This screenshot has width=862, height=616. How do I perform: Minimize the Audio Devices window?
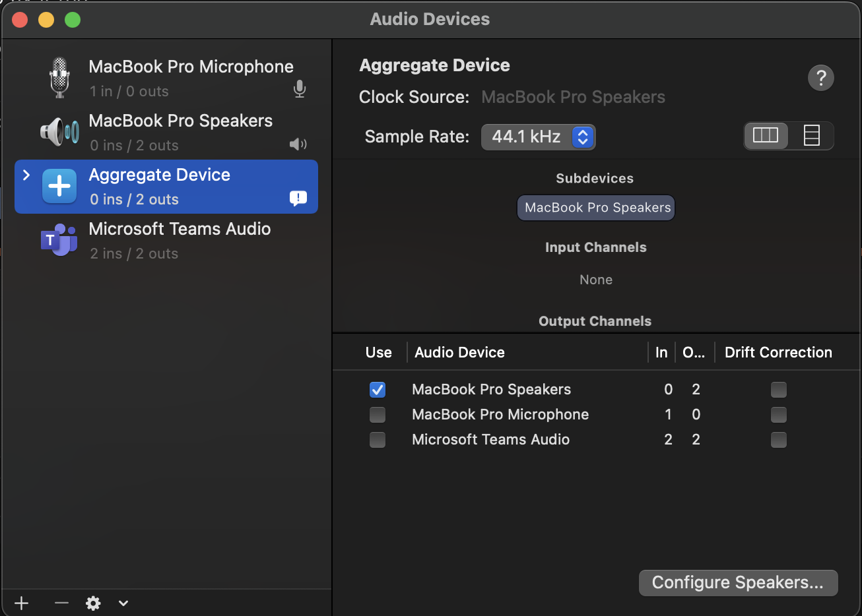46,20
